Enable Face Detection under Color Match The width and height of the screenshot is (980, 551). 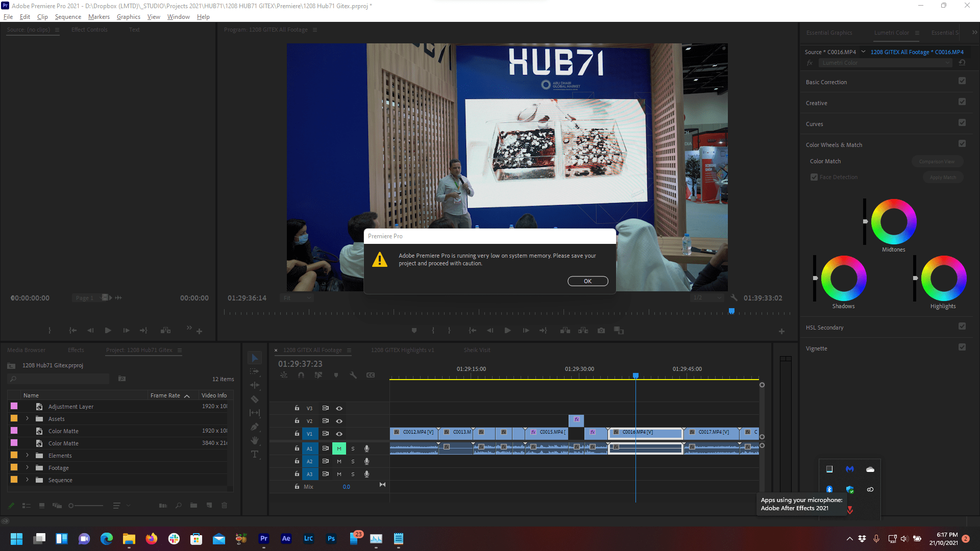814,177
